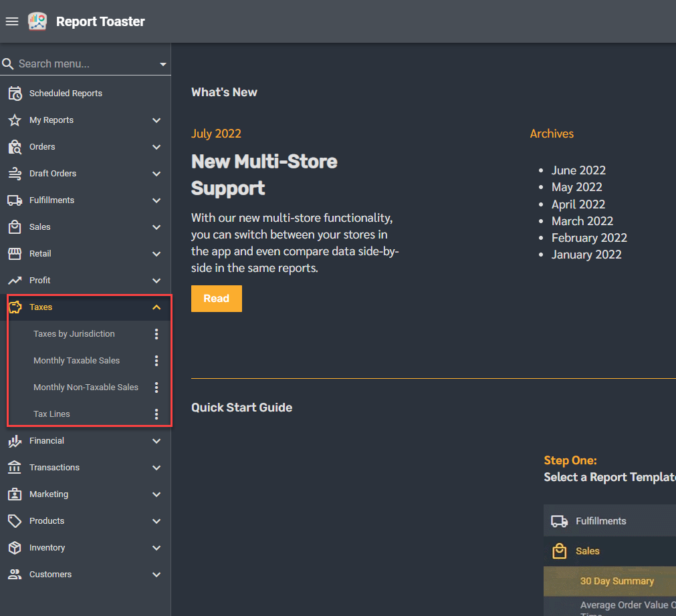The width and height of the screenshot is (676, 616).
Task: Click the Read button
Action: pos(216,299)
